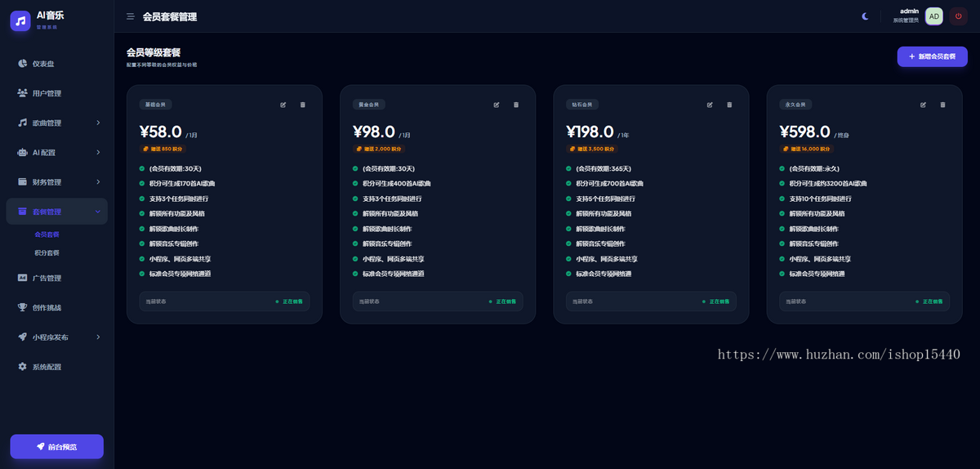Toggle the sidebar with the hamburger icon
980x469 pixels.
[x=131, y=16]
